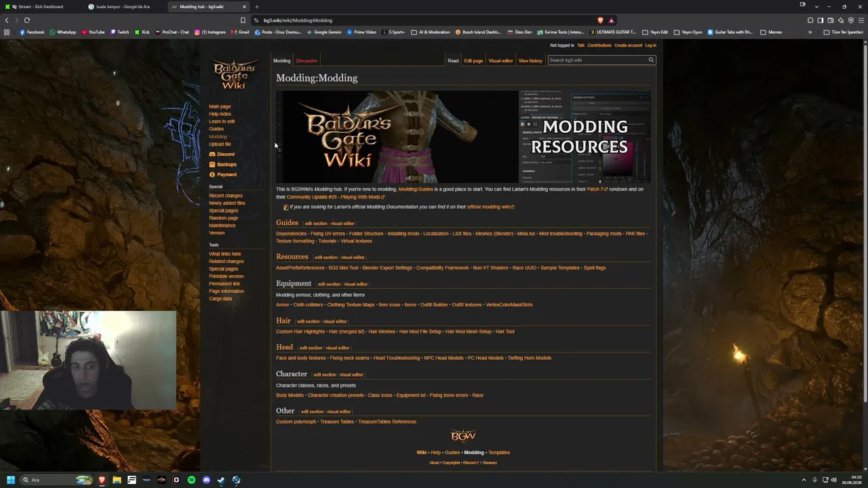Open the Dino Den bookmarks folder
This screenshot has height=488, width=868.
(519, 32)
